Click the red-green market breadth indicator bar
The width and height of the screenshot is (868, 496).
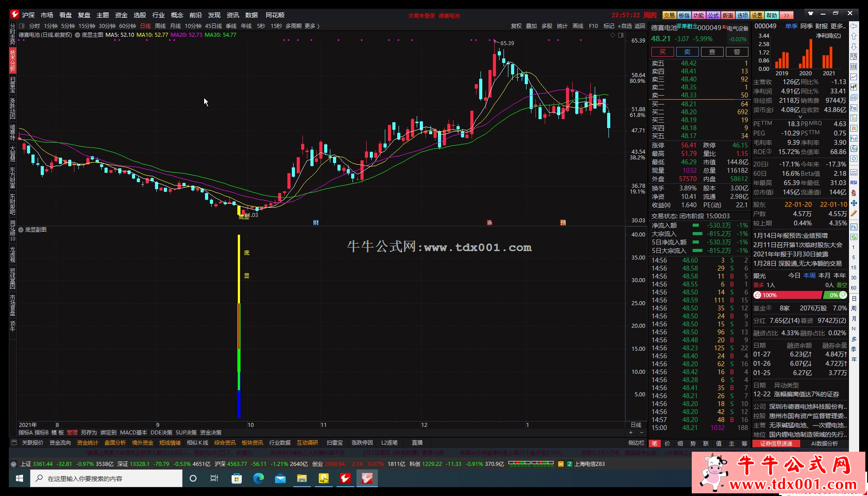click(x=531, y=463)
